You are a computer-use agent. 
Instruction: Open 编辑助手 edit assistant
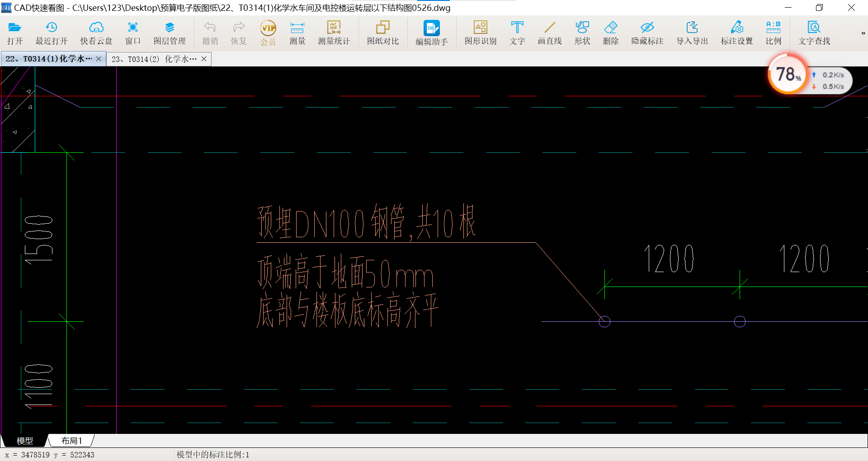click(432, 33)
